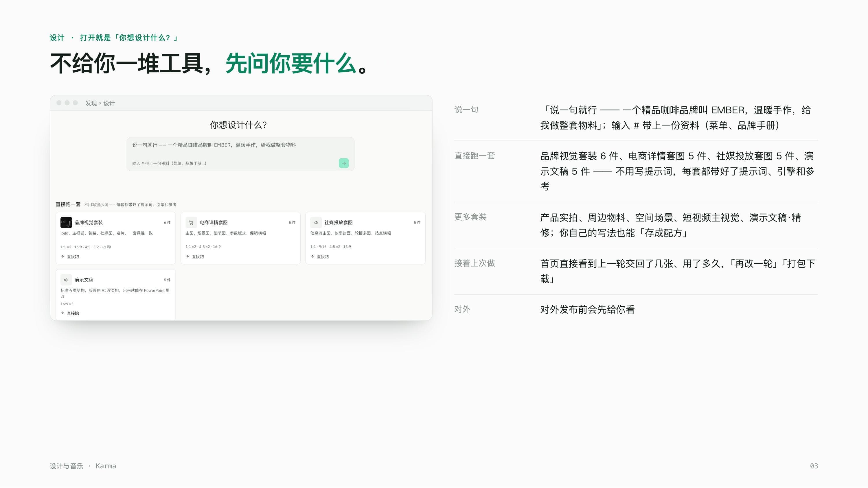Click the paragraph mentioning EMBER on the right
Viewport: 868px width, 488px height.
676,118
